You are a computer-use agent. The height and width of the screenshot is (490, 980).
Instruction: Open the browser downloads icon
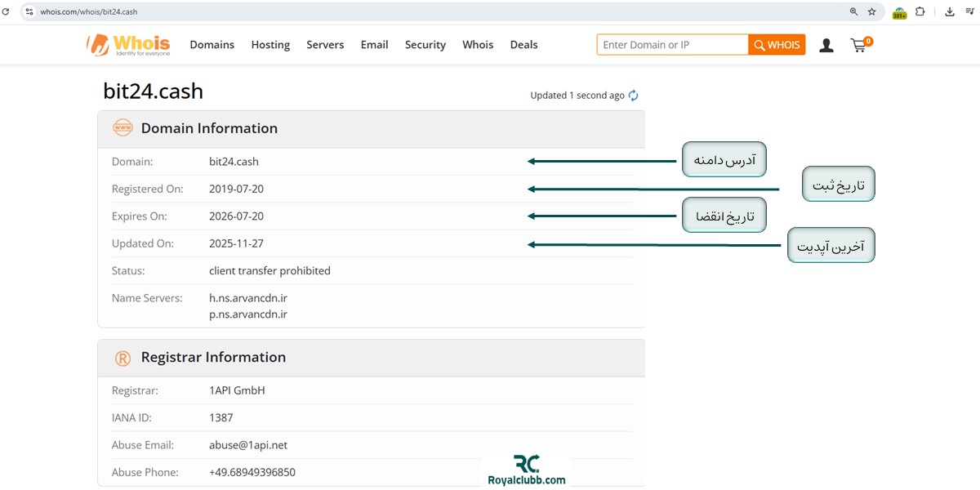coord(950,11)
